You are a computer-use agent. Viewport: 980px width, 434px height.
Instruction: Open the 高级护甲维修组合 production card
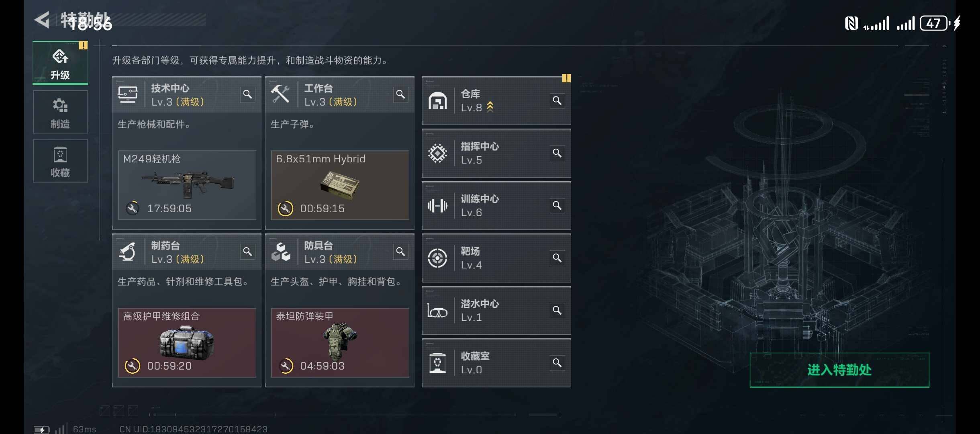(187, 343)
